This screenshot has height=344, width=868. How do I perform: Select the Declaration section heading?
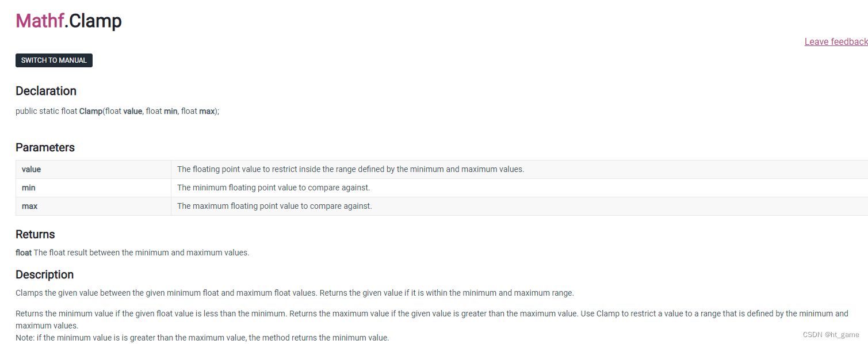point(46,91)
